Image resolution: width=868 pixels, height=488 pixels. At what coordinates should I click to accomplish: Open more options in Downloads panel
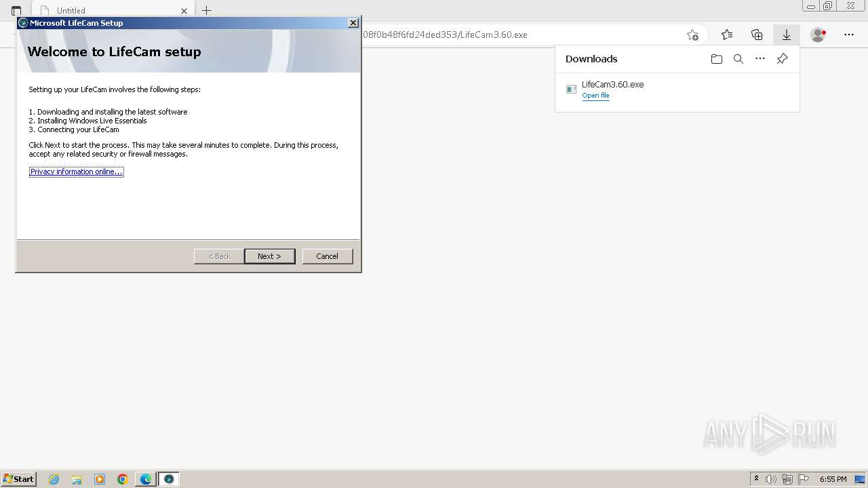760,59
